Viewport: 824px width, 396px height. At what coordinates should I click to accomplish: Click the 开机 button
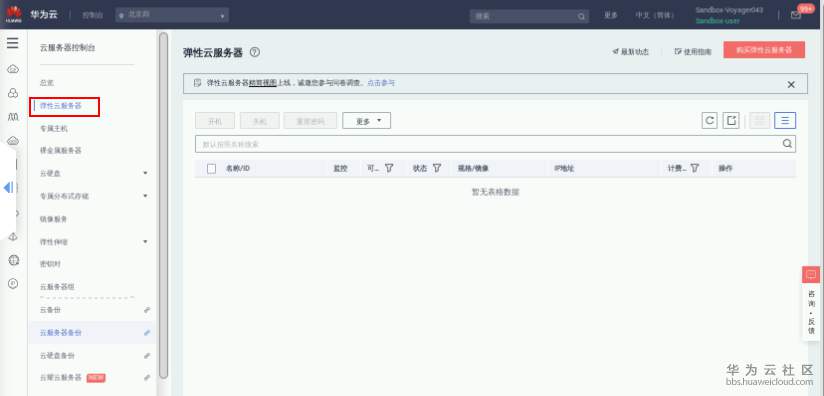[x=215, y=121]
